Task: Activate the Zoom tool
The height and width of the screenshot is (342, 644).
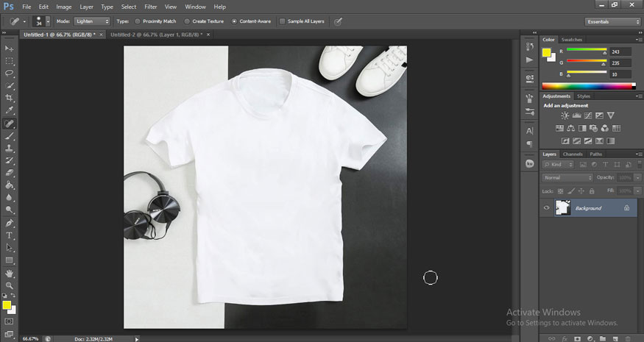Action: [x=10, y=285]
